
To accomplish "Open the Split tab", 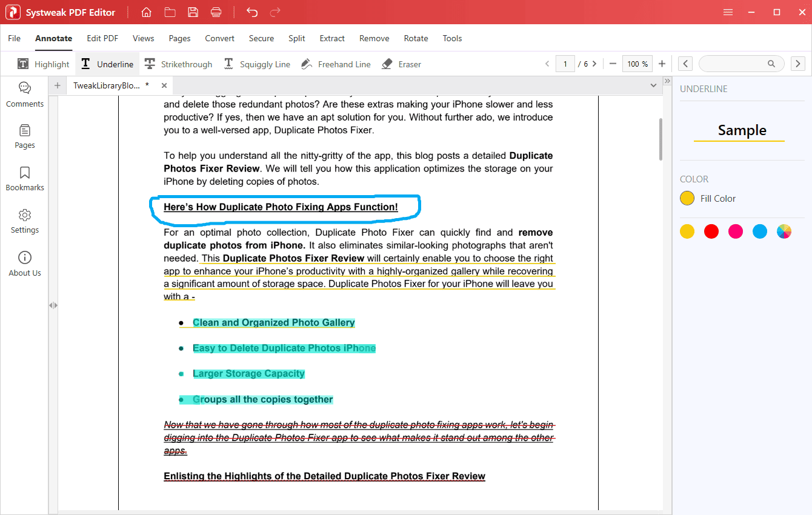I will tap(297, 38).
